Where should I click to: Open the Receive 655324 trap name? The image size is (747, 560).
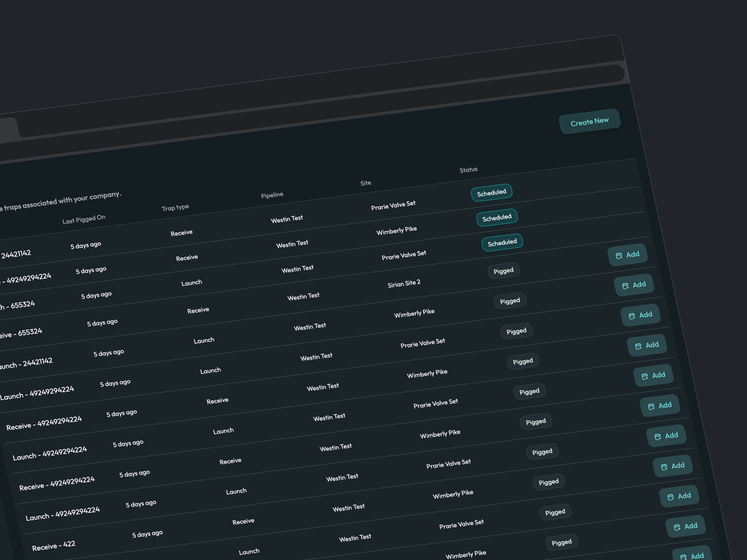[x=21, y=333]
